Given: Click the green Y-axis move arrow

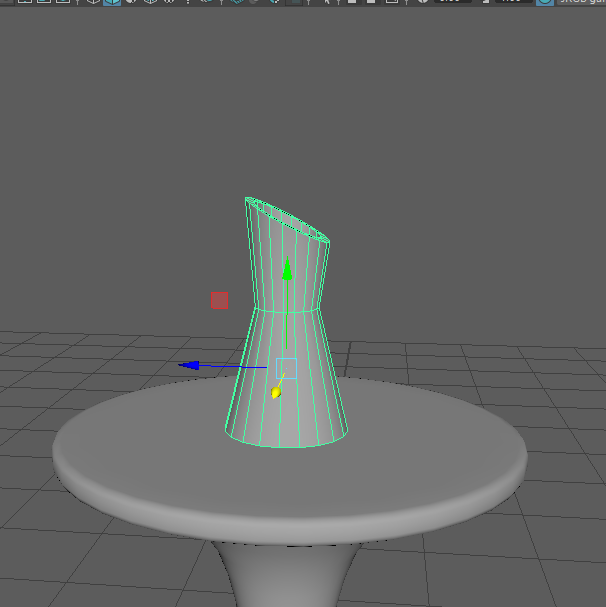Looking at the screenshot, I should [x=288, y=270].
